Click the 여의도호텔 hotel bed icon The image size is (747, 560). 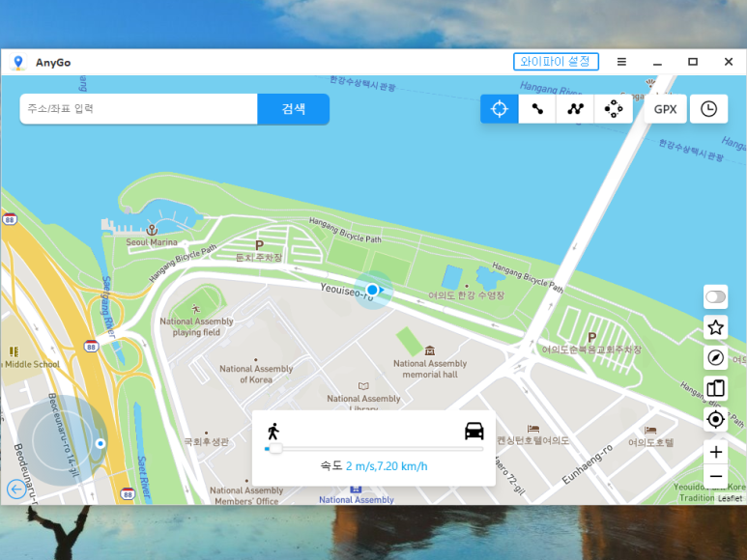[650, 430]
